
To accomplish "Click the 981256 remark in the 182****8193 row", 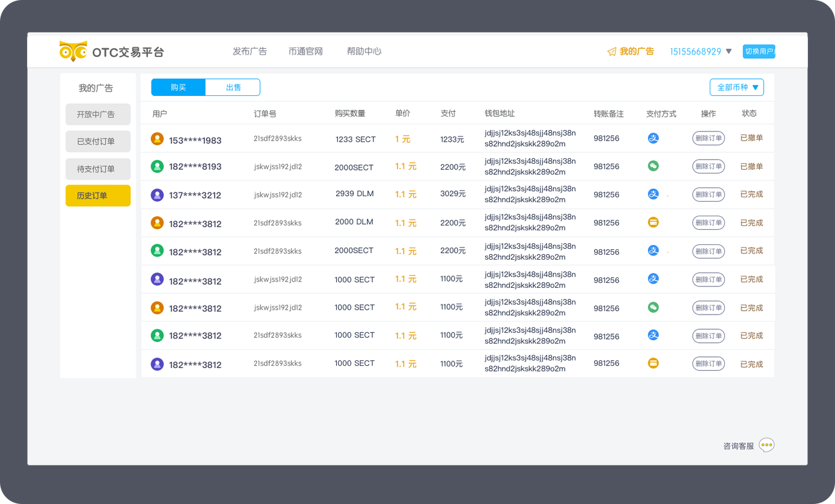I will click(606, 166).
